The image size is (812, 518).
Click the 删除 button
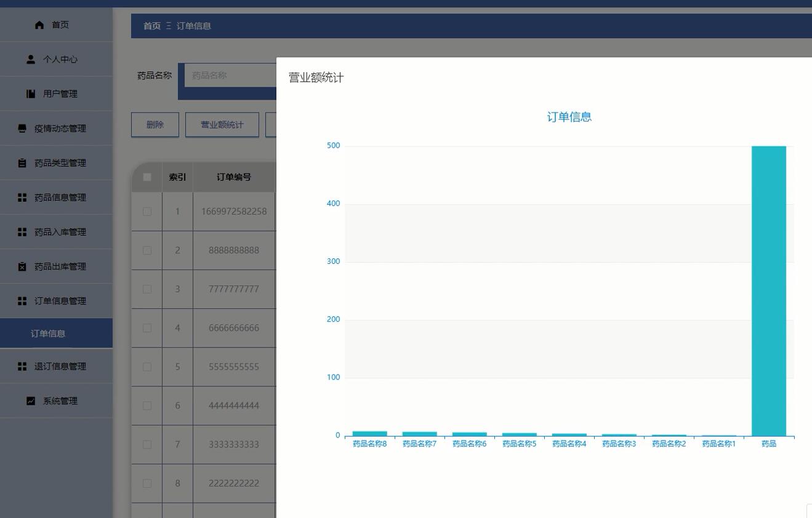[x=155, y=124]
